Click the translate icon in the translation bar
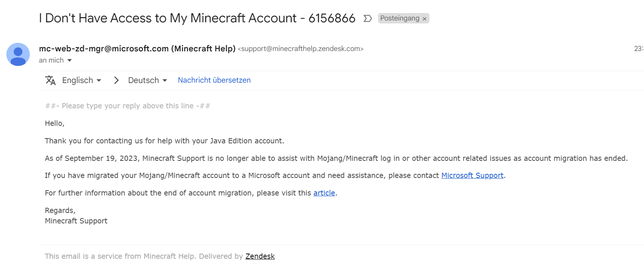The height and width of the screenshot is (280, 644). click(x=50, y=80)
